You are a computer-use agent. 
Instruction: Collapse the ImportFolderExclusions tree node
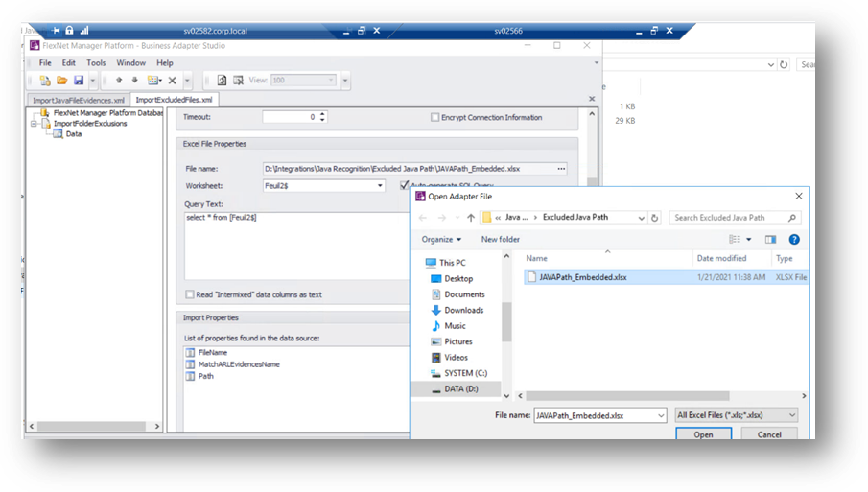click(34, 124)
